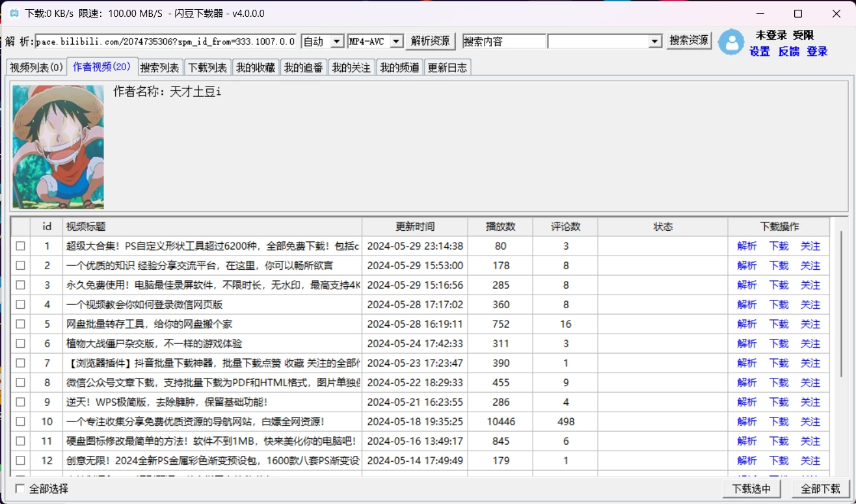Enable the 全部选择 checkbox
Image resolution: width=856 pixels, height=504 pixels.
pos(20,488)
